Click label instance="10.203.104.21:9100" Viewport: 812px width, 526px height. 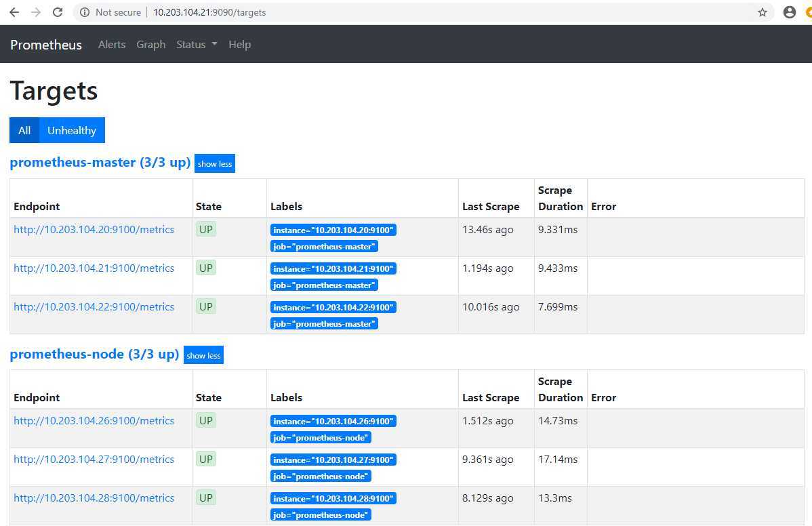[x=333, y=268]
